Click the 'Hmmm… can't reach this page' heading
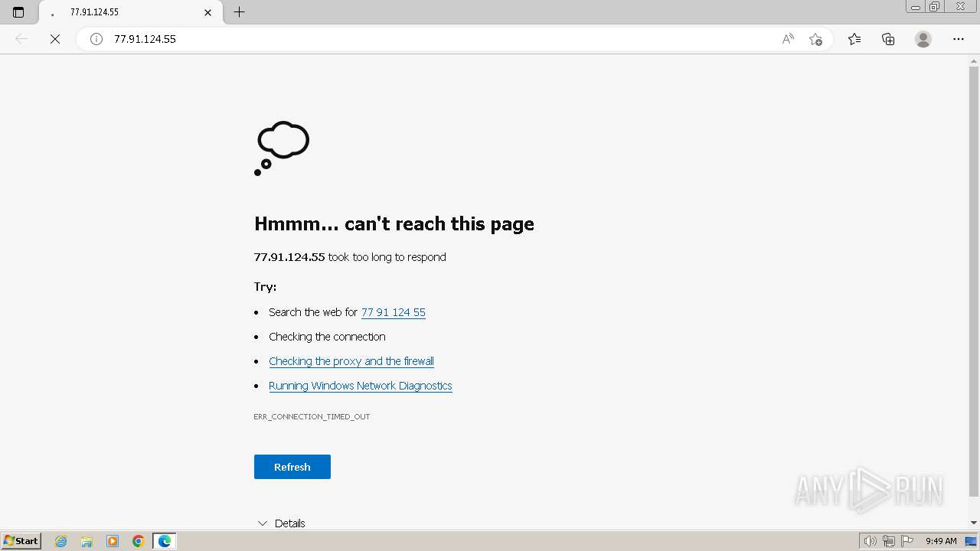Viewport: 980px width, 551px height. tap(394, 223)
